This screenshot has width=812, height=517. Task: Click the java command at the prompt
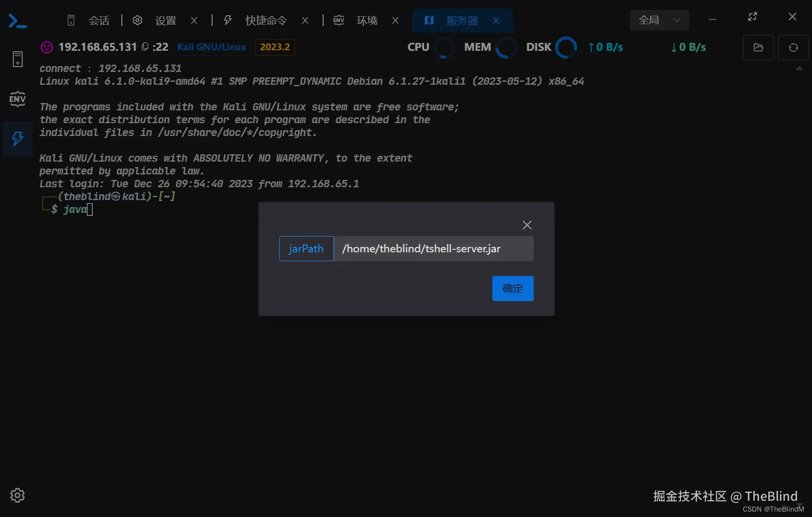(x=75, y=209)
